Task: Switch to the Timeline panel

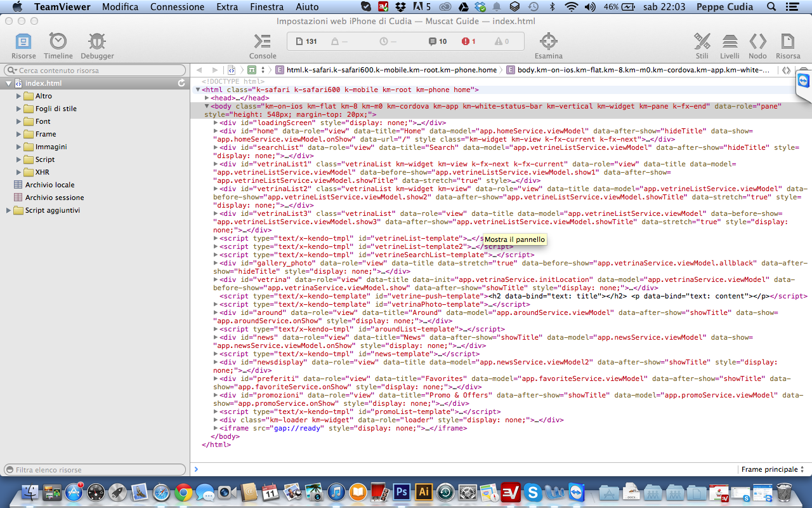Action: pos(58,46)
